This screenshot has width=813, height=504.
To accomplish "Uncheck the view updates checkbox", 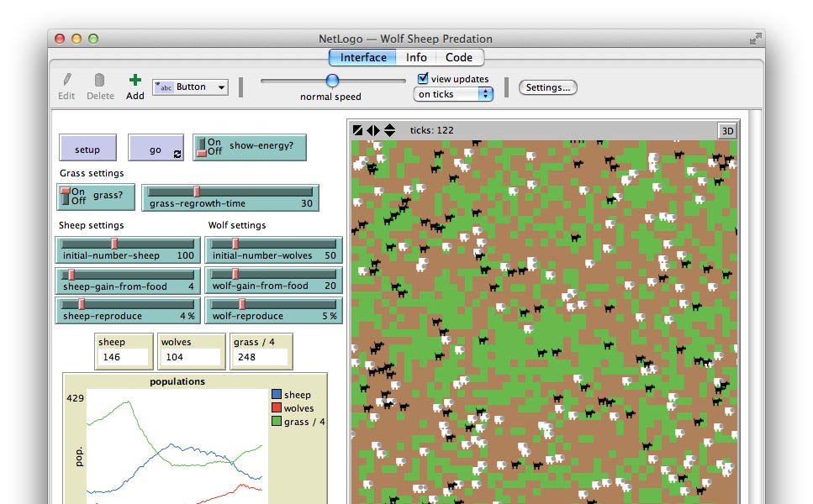I will click(x=423, y=78).
